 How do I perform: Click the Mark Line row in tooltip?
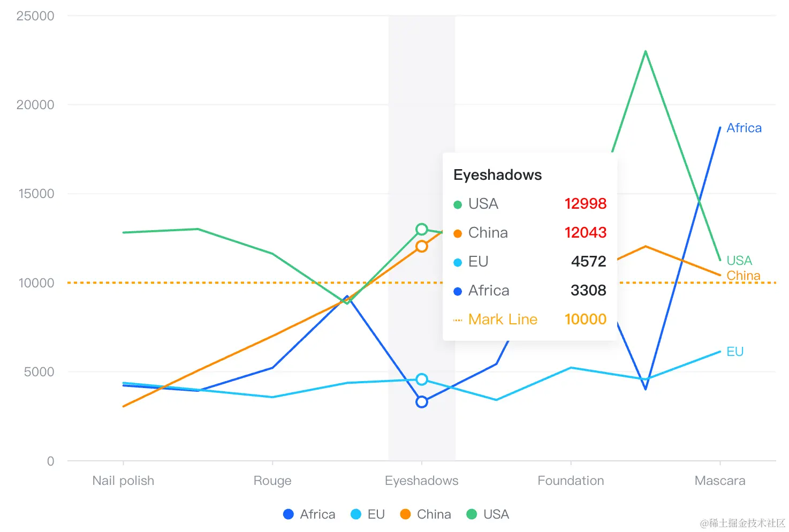click(x=530, y=320)
